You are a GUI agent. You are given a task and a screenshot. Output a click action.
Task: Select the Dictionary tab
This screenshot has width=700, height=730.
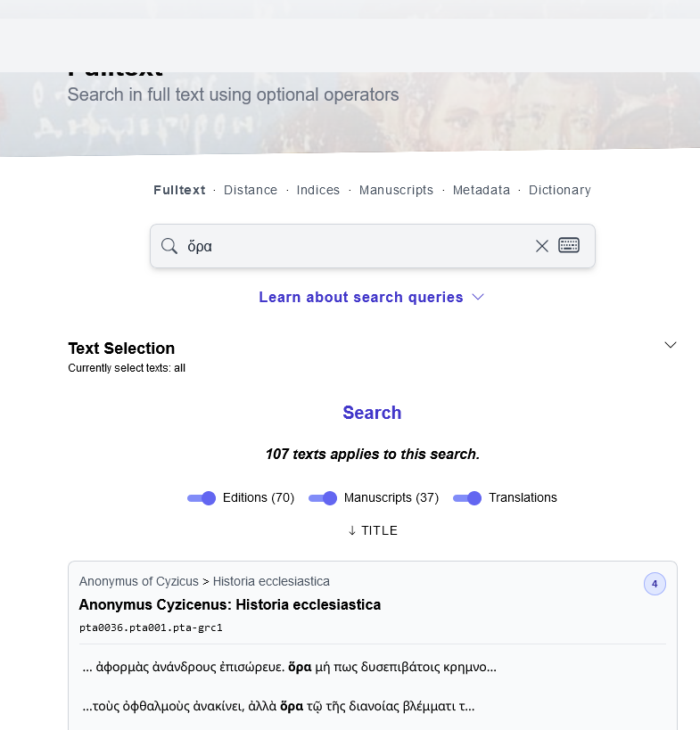coord(560,190)
